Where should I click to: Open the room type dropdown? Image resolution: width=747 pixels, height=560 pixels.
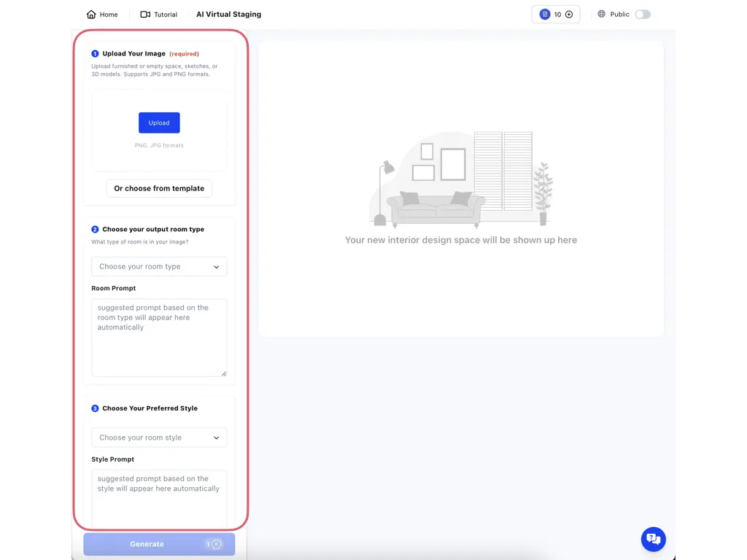159,267
